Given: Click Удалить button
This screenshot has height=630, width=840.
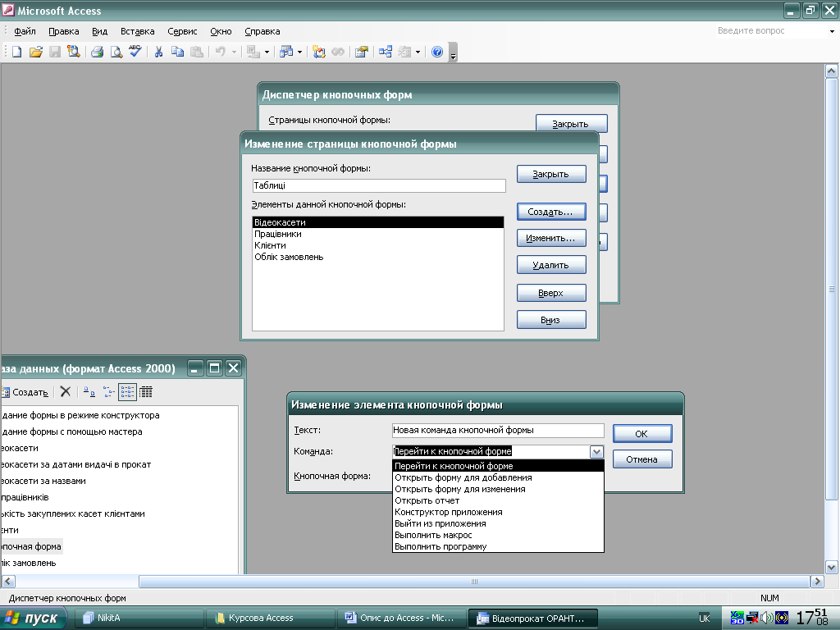Looking at the screenshot, I should click(x=550, y=265).
